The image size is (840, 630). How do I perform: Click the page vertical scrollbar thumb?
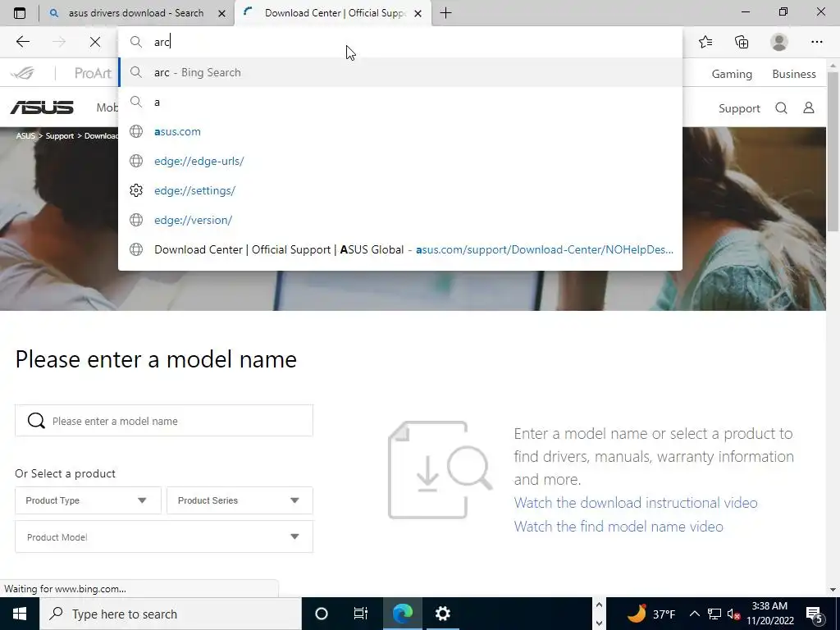833,151
